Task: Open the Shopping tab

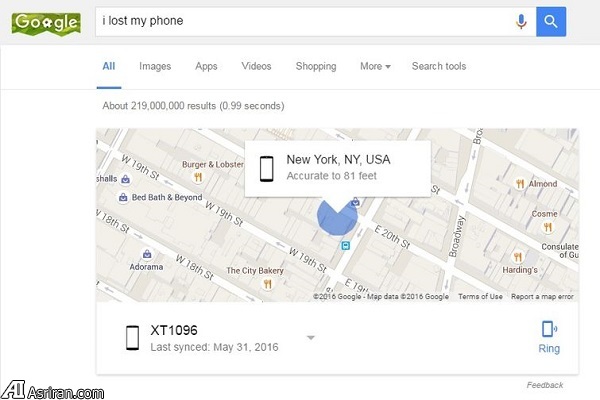Action: pyautogui.click(x=316, y=66)
